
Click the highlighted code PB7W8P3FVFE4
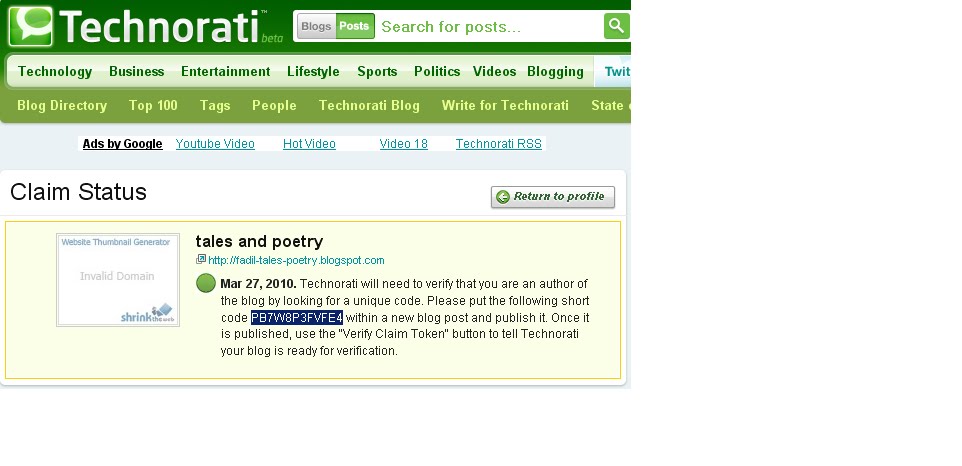[x=297, y=318]
